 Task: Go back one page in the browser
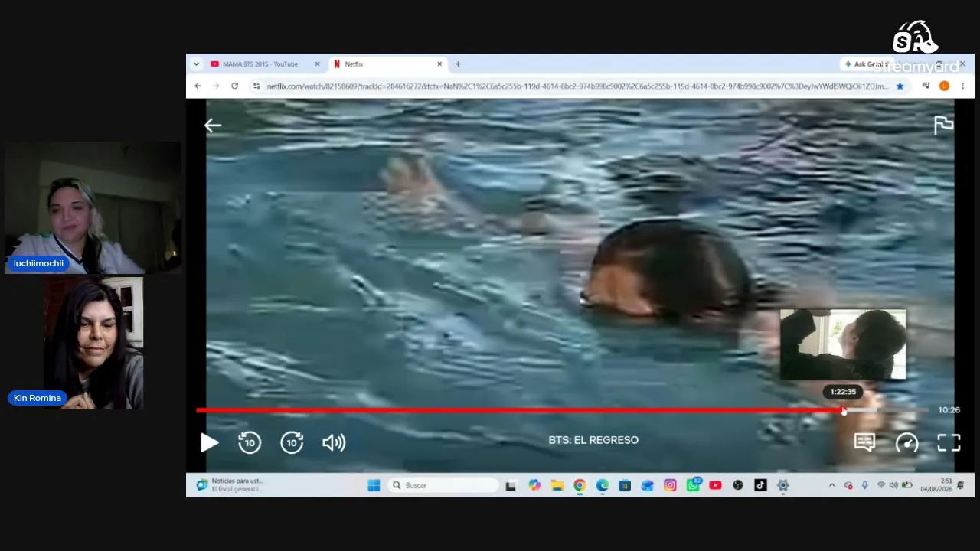pyautogui.click(x=198, y=86)
